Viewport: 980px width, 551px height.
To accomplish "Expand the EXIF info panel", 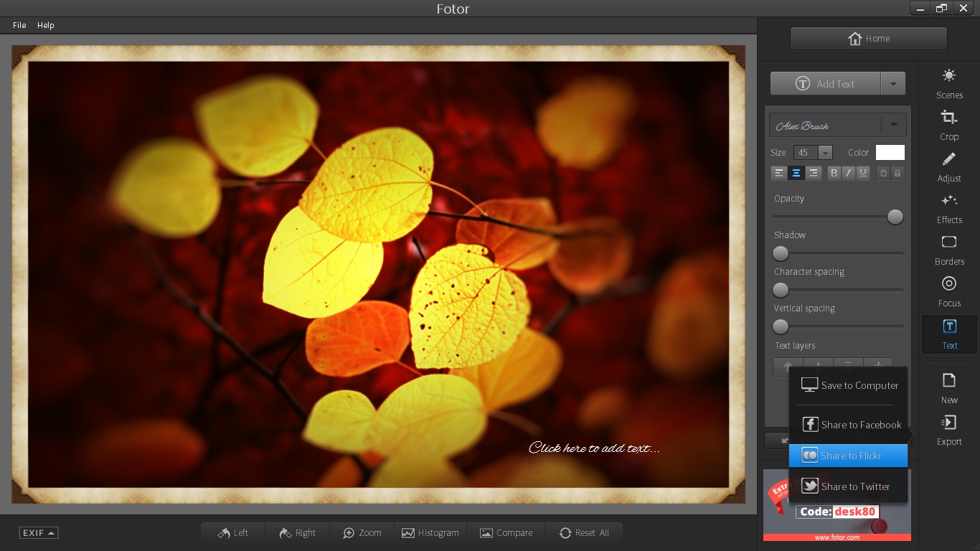I will pos(39,532).
